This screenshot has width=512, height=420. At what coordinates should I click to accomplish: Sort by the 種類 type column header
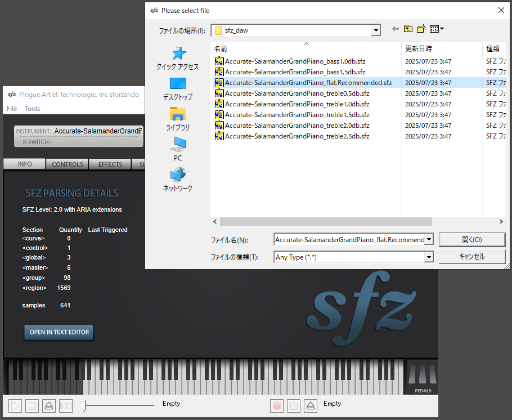click(494, 49)
